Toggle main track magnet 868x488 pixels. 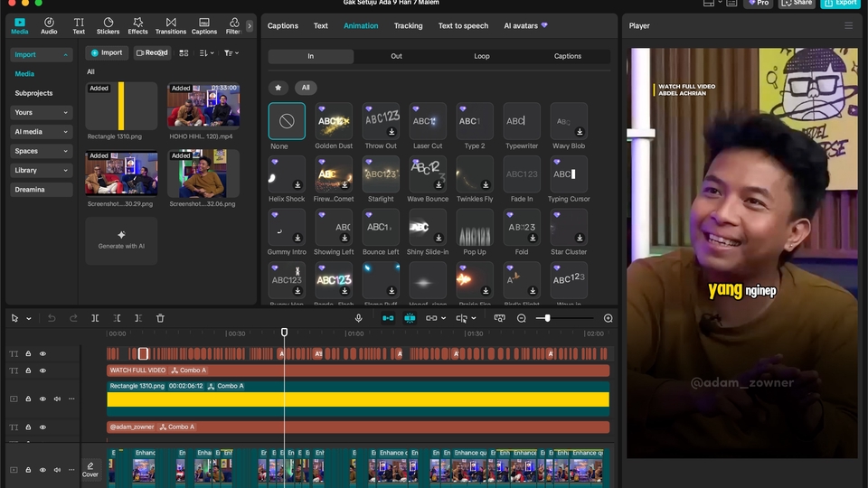(x=388, y=318)
